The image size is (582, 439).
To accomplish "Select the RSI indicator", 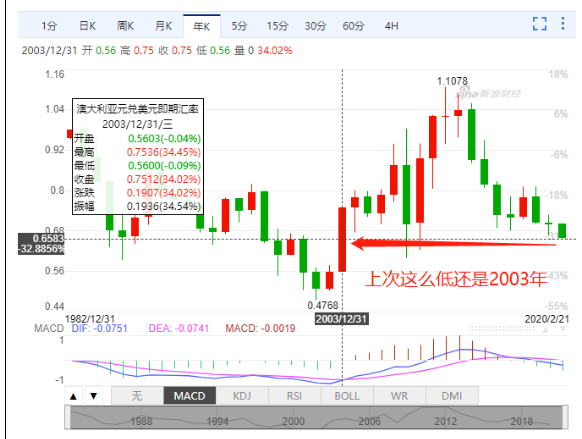I will (294, 396).
